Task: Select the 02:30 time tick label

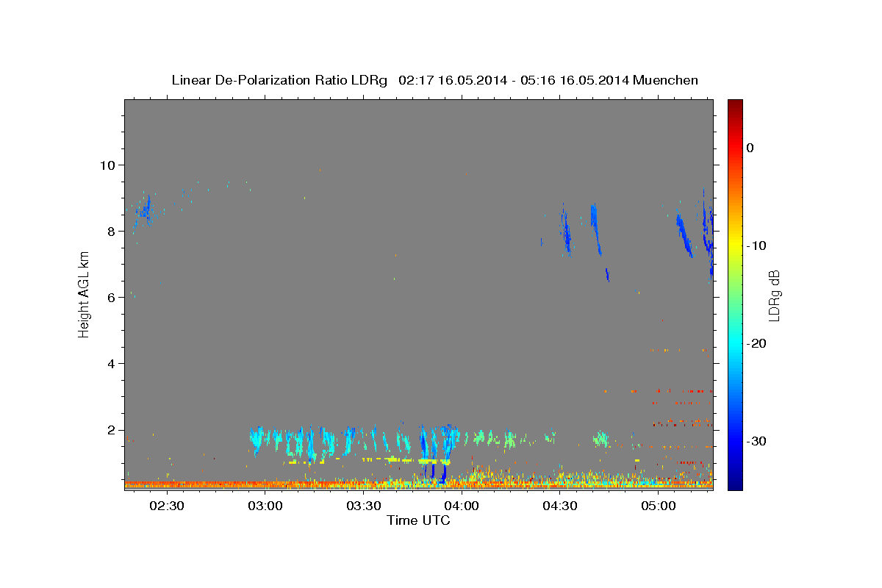Action: [x=166, y=506]
